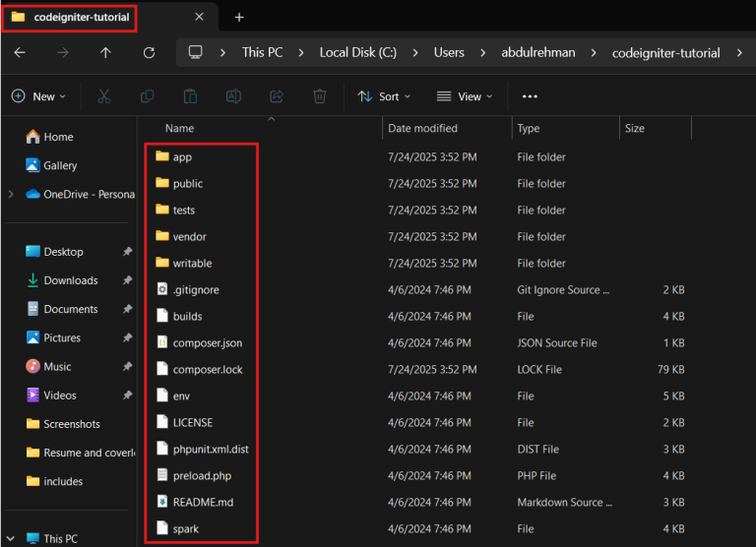The height and width of the screenshot is (547, 756).
Task: Expand chevron after abdulrehman breadcrumb
Action: (594, 52)
